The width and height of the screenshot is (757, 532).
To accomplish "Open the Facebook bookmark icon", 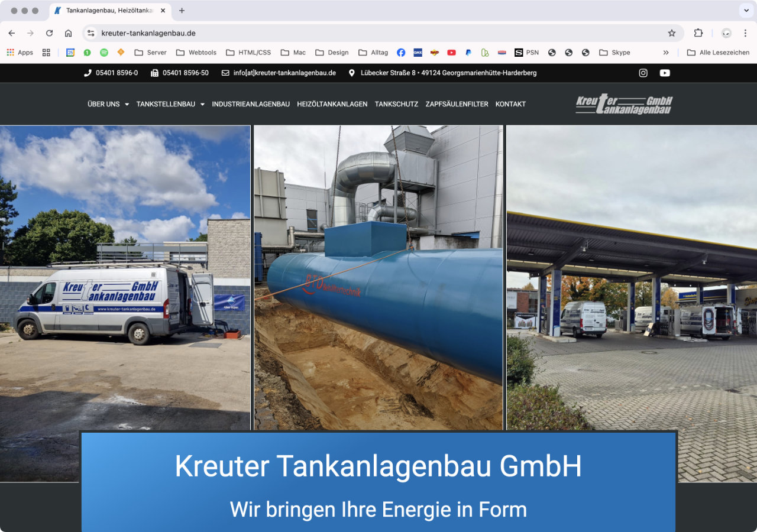I will (401, 53).
